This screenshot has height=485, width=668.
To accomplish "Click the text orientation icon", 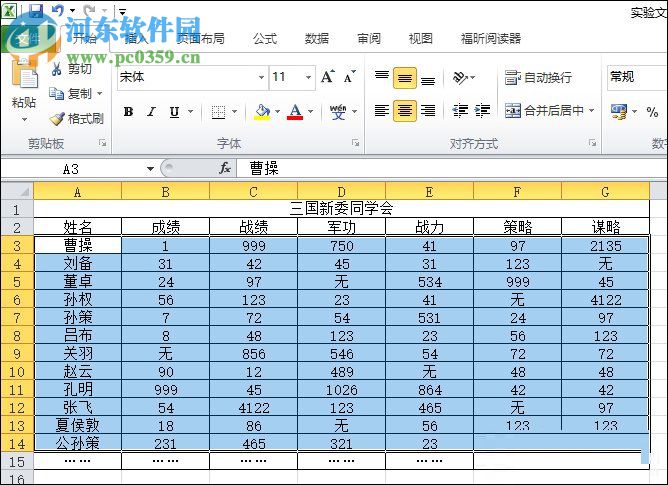I will [x=460, y=78].
